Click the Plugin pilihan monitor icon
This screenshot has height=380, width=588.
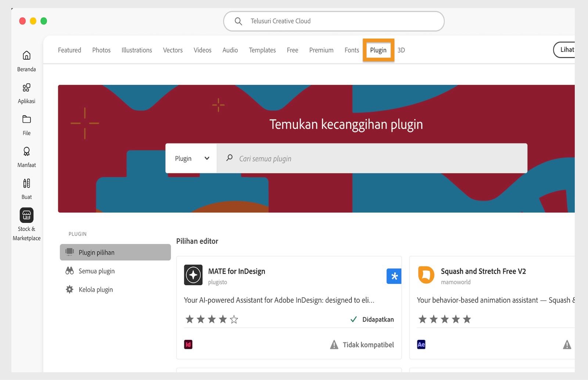(69, 252)
